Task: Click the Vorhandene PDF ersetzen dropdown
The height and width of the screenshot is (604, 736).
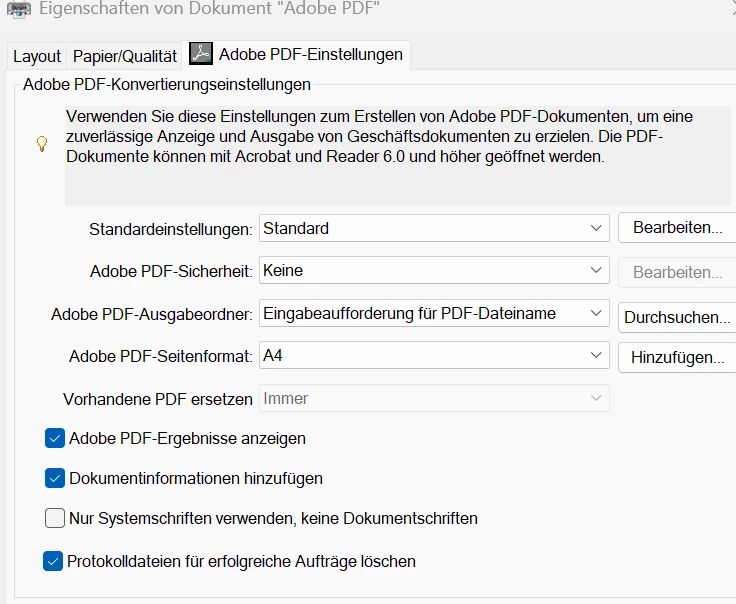Action: 434,398
